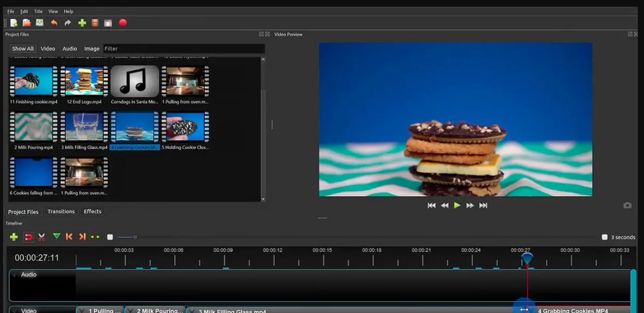This screenshot has width=644, height=313.
Task: Import files with the green plus toolbar icon
Action: coord(82,23)
